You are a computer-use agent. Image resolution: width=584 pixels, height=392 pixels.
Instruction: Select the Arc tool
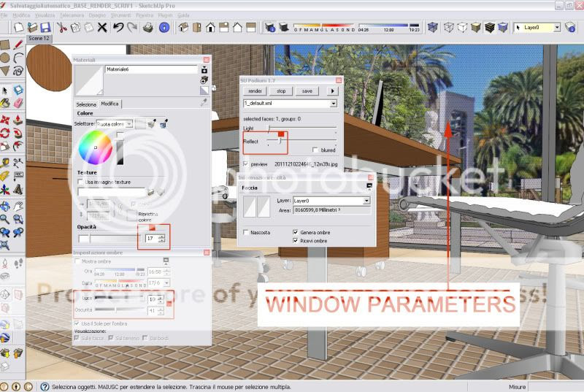pos(18,58)
